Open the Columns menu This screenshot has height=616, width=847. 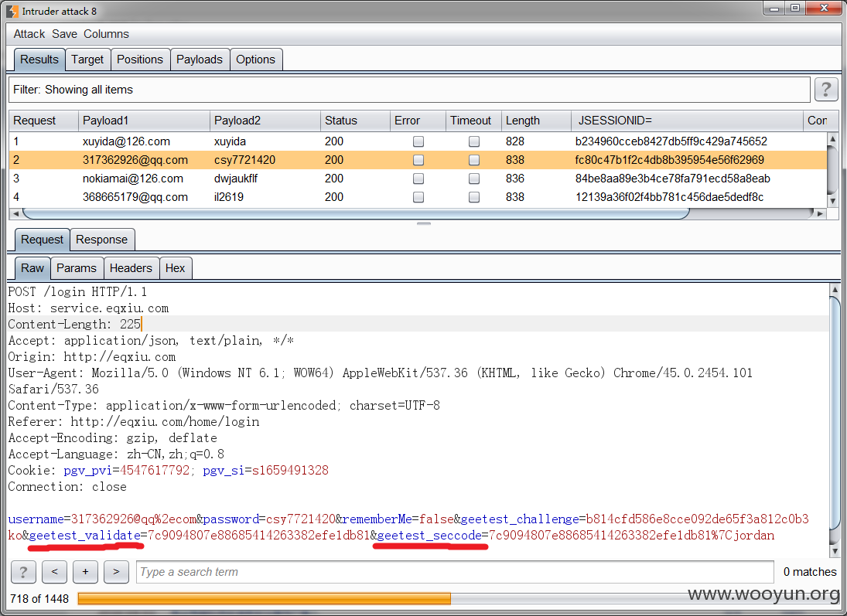[106, 34]
